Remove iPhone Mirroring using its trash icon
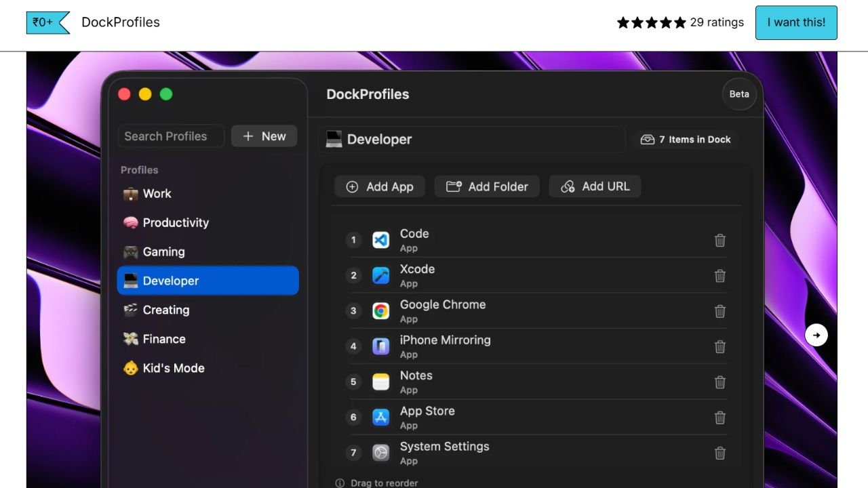The width and height of the screenshot is (868, 488). click(720, 346)
